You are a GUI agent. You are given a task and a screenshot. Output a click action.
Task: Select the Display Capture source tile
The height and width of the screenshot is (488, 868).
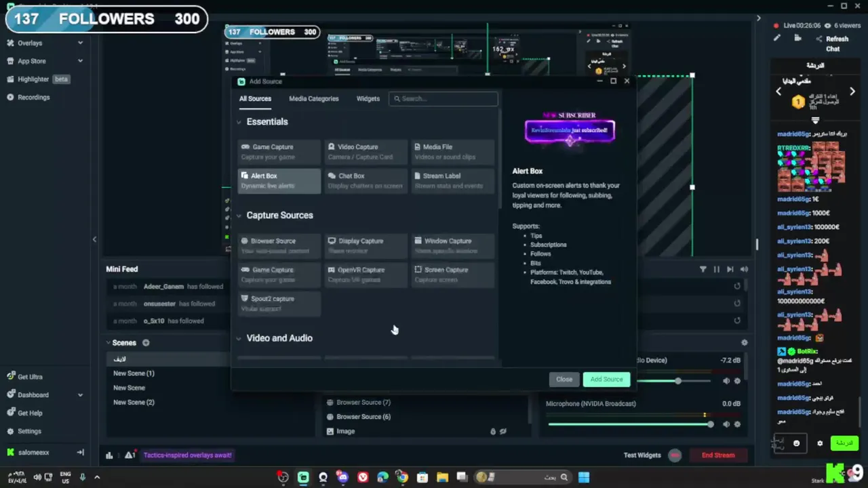[366, 246]
